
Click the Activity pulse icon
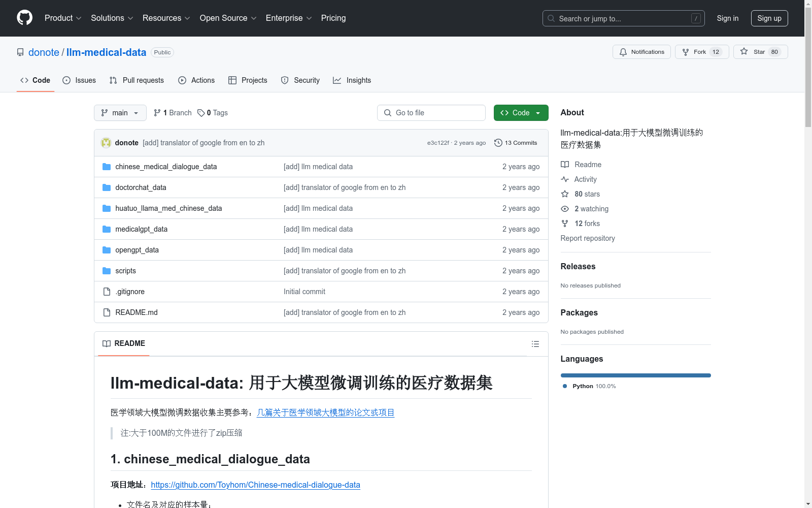(x=565, y=179)
